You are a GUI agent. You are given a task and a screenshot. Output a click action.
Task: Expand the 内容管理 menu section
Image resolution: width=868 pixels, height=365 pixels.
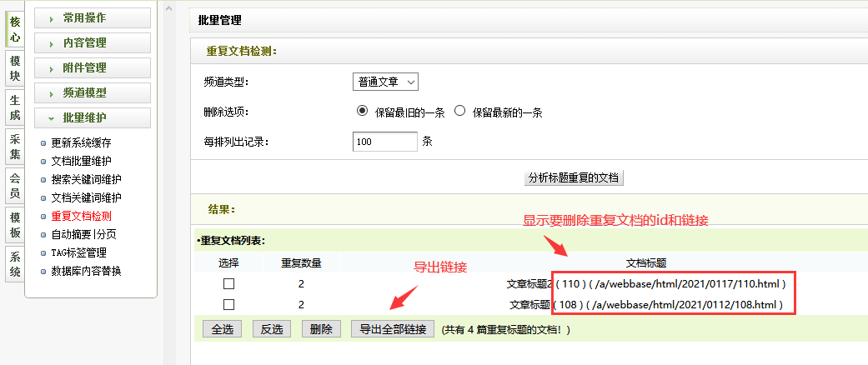(93, 43)
